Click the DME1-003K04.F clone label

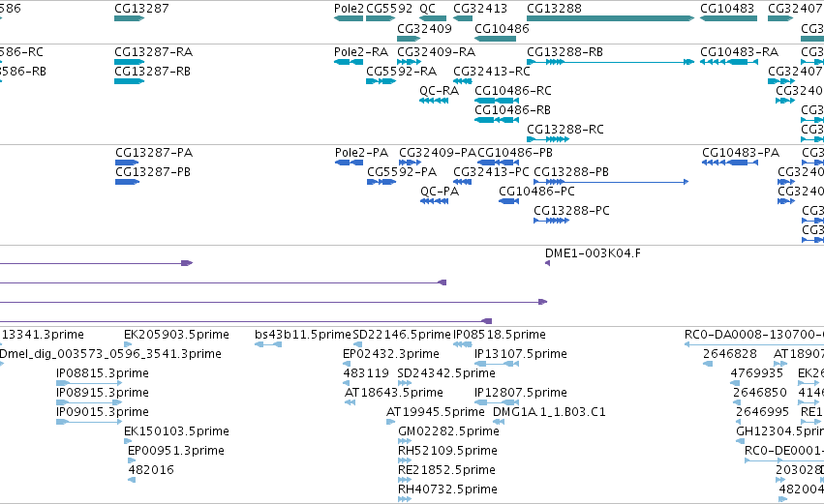coord(593,253)
